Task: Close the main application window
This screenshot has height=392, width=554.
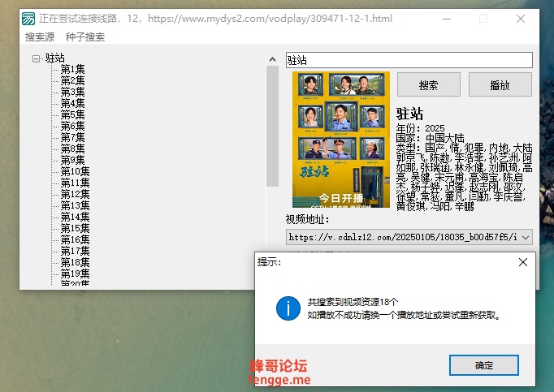Action: (521, 19)
